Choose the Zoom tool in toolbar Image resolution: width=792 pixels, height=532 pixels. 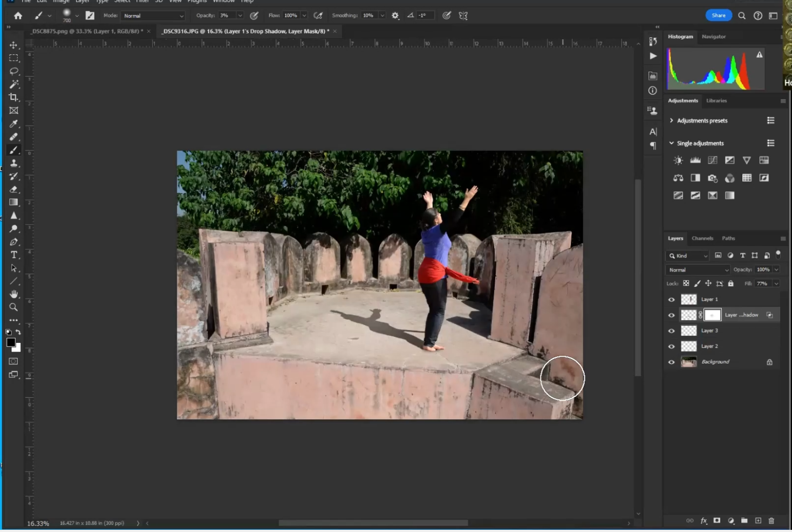(13, 307)
